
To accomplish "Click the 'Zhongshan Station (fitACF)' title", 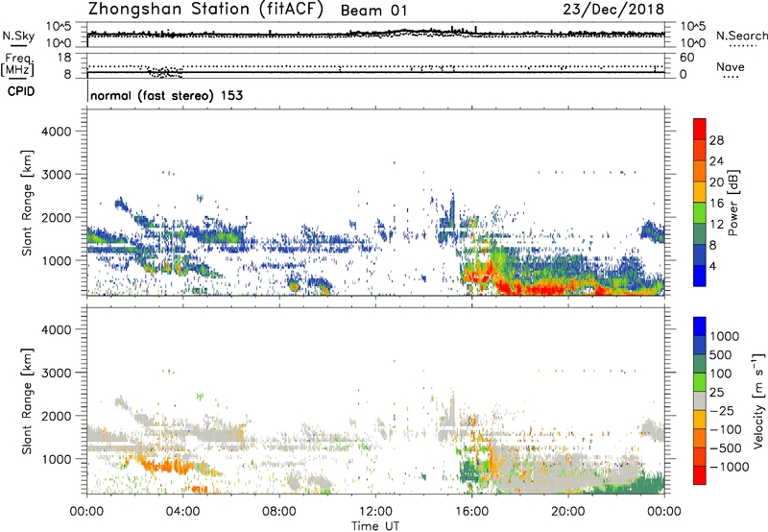I will 205,10.
